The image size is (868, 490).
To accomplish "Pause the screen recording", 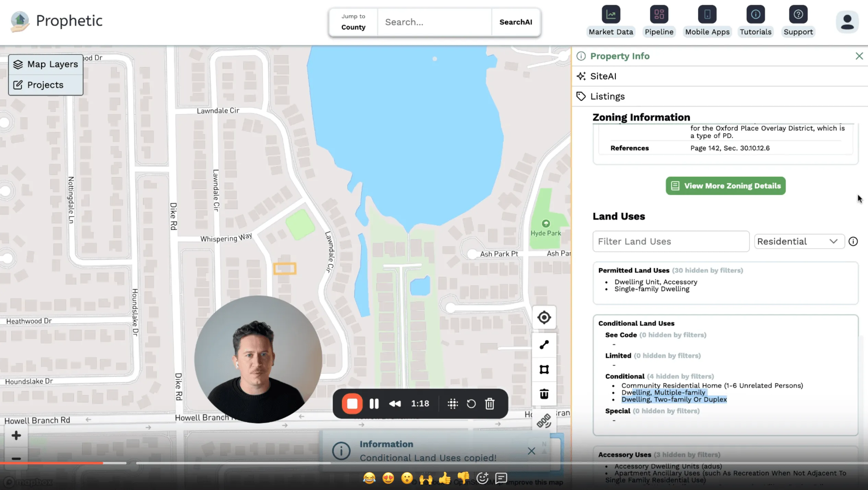I will point(374,404).
